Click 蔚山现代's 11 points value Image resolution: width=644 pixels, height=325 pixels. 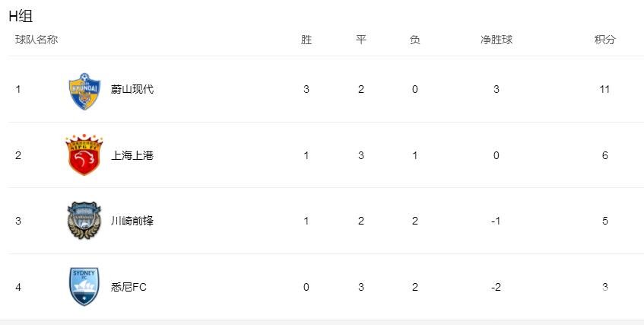(604, 89)
